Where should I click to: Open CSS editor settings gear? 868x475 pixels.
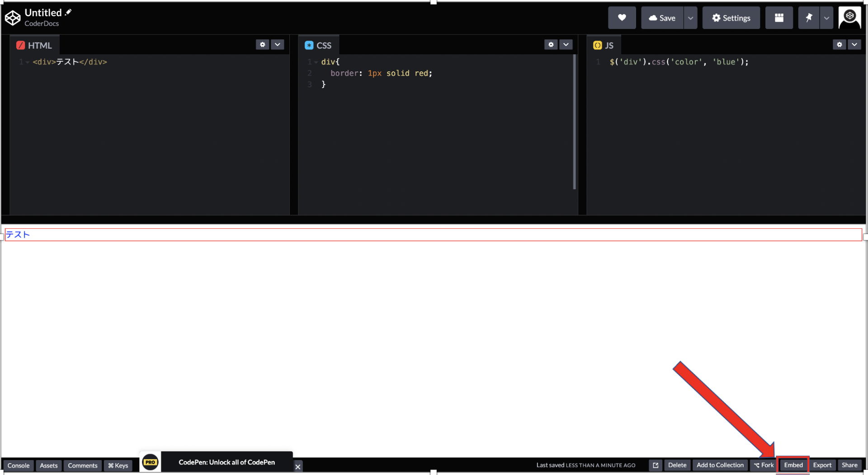click(x=551, y=45)
